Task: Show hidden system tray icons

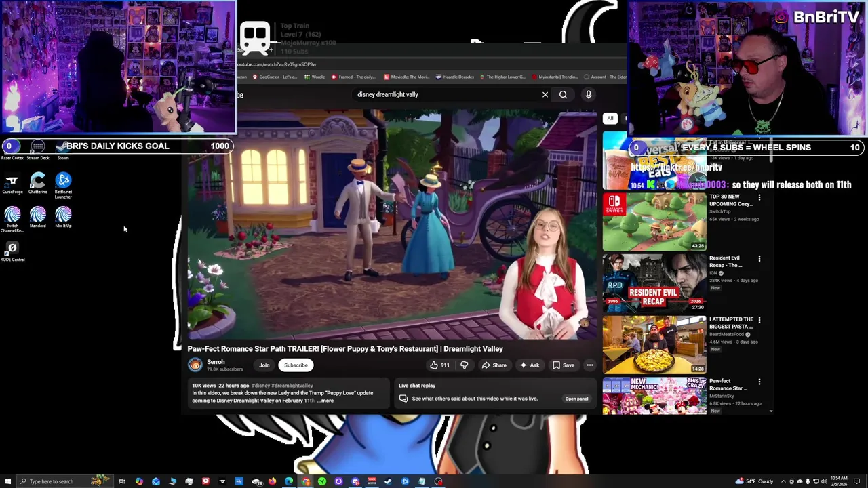Action: pos(783,481)
